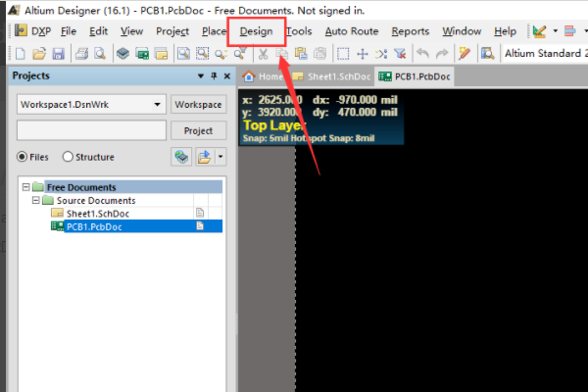This screenshot has height=392, width=588.
Task: Redo the last undone action
Action: coord(442,54)
